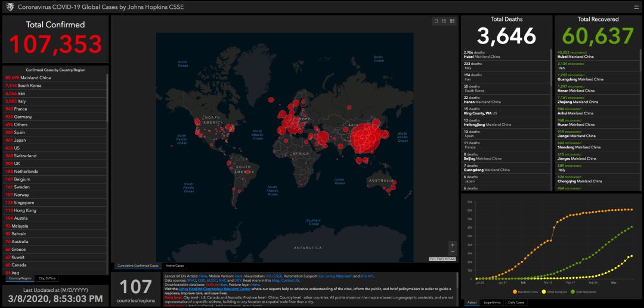Open the NHC data source link
Viewport: 644px width, 308px height.
coord(222,281)
